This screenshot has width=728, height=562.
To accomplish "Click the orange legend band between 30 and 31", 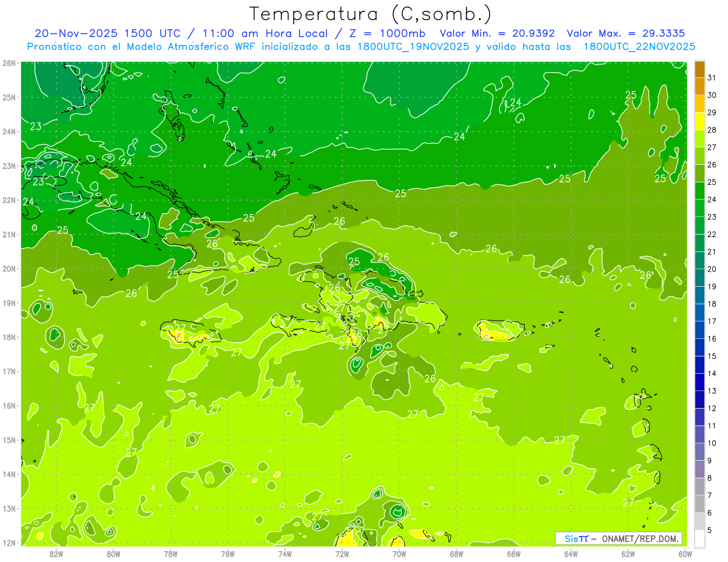I will click(699, 86).
